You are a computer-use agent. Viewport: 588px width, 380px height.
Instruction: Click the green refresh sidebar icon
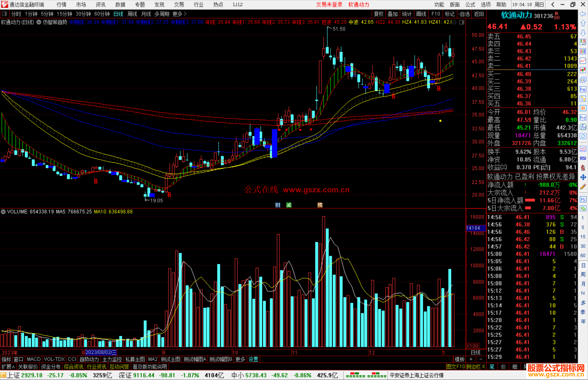[x=583, y=209]
